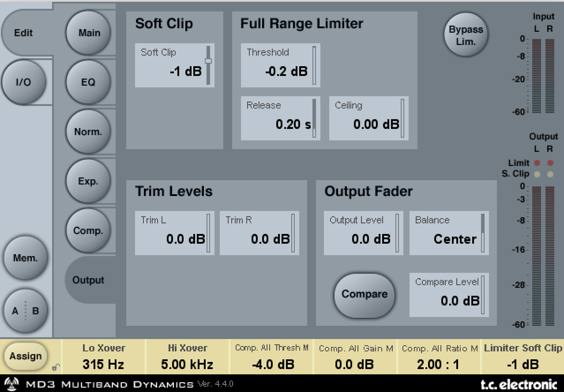Viewport: 564px width, 392px height.
Task: Click the Output Fader heading
Action: click(368, 191)
